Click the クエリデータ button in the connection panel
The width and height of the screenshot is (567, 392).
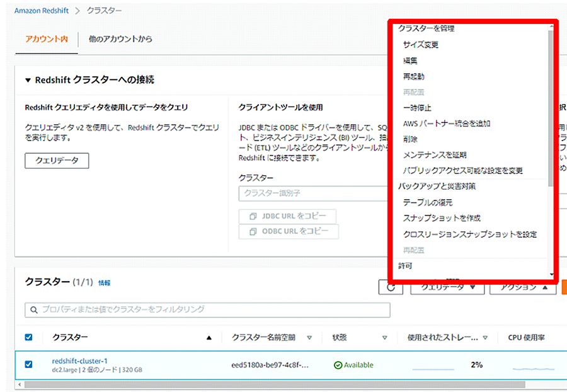click(x=57, y=161)
